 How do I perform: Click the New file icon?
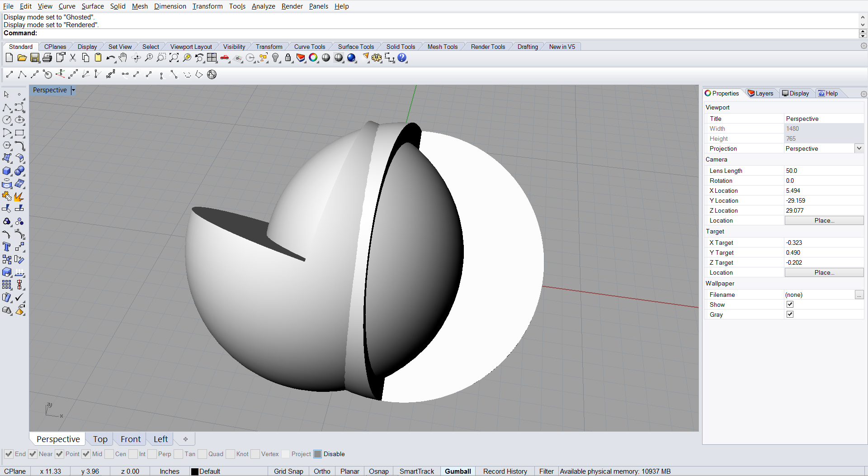[9, 57]
